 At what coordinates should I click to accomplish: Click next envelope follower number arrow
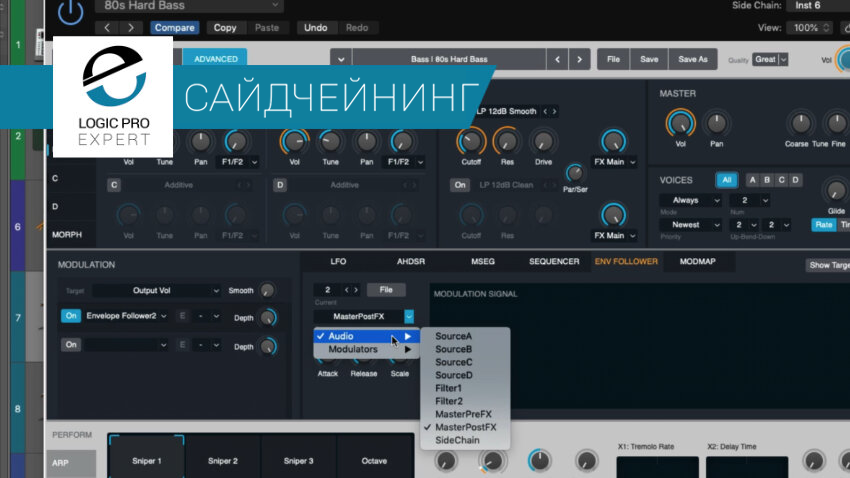click(x=356, y=290)
